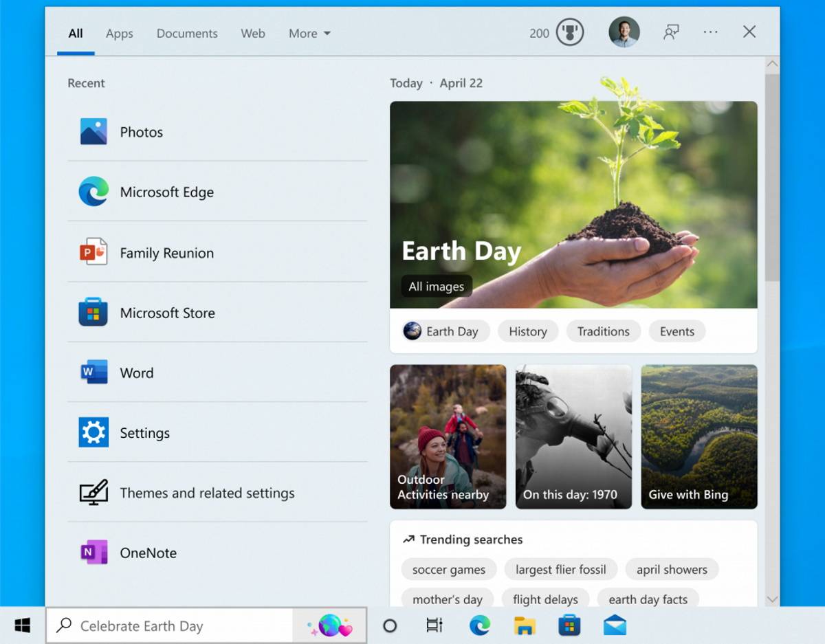This screenshot has width=825, height=644.
Task: Launch Word from the Recent list
Action: [x=136, y=373]
